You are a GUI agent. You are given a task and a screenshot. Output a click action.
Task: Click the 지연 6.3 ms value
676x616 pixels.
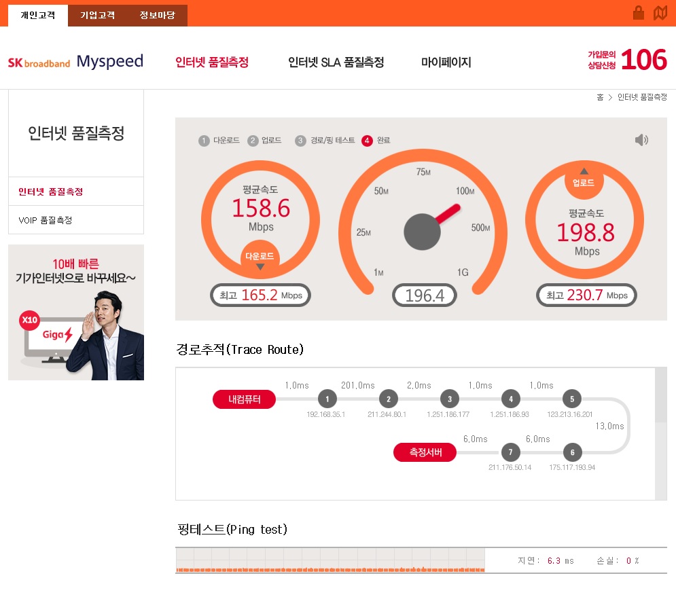click(546, 560)
